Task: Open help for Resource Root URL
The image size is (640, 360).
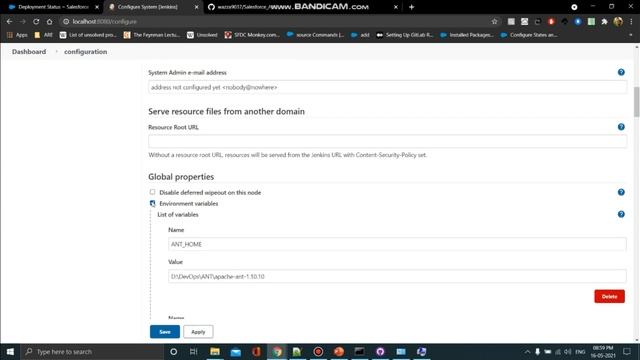Action: 621,127
